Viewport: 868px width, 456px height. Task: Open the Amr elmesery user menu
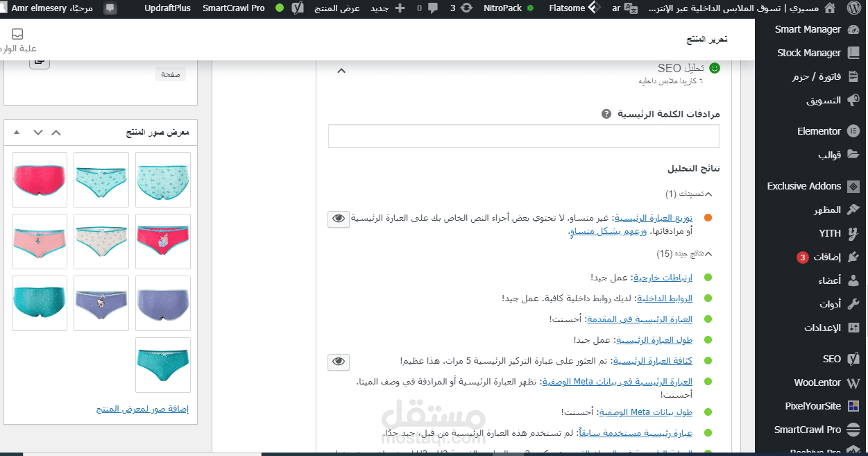[49, 9]
